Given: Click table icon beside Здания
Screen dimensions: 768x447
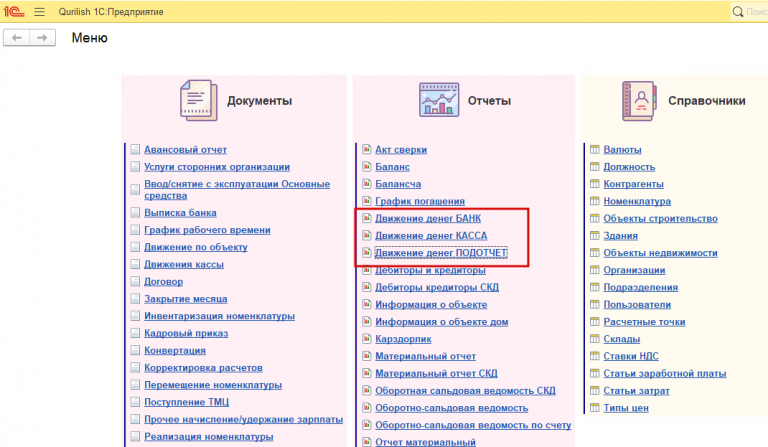Looking at the screenshot, I should (595, 235).
